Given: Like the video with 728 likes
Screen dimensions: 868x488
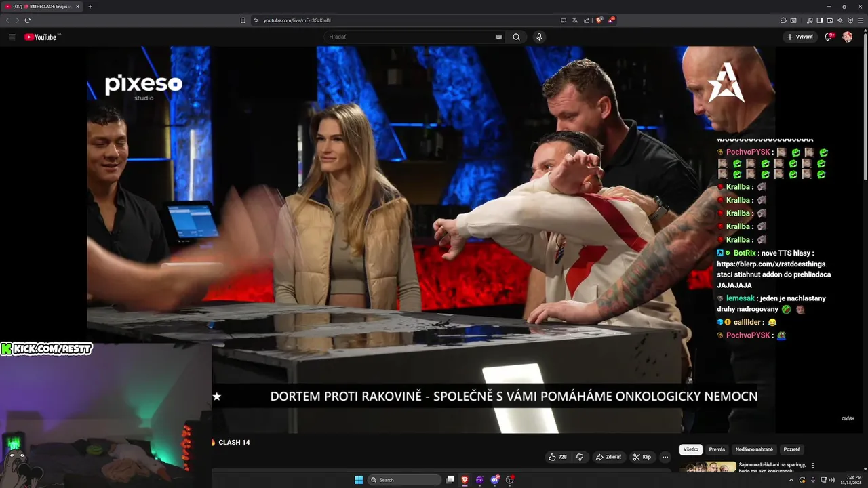Looking at the screenshot, I should pyautogui.click(x=557, y=457).
